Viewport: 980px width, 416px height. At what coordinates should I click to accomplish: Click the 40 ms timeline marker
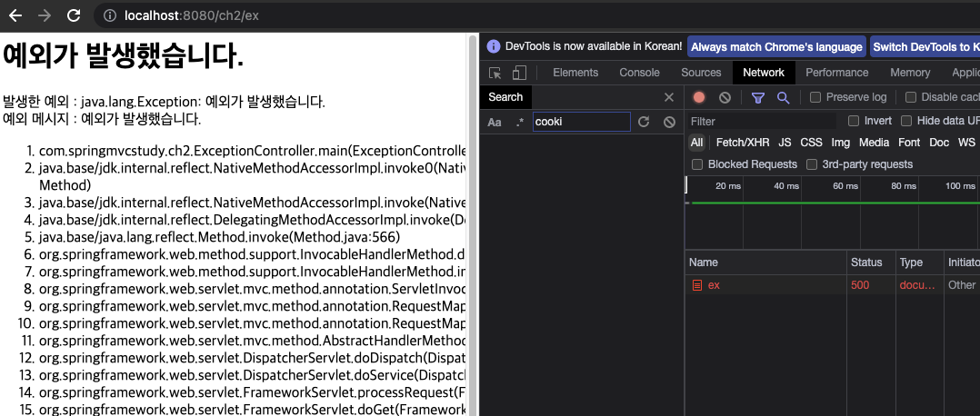click(786, 186)
